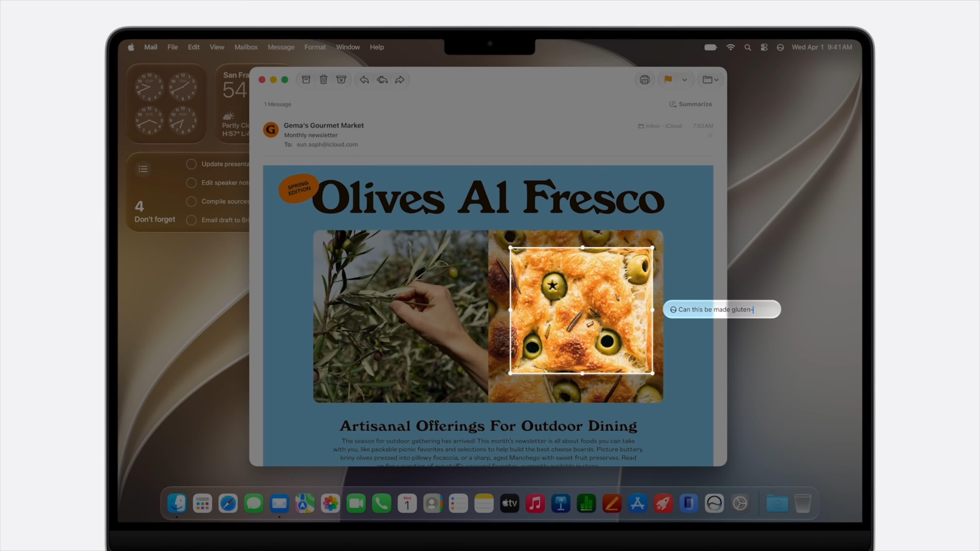Click the Reply All arrow icon
The width and height of the screenshot is (980, 551).
click(x=382, y=80)
